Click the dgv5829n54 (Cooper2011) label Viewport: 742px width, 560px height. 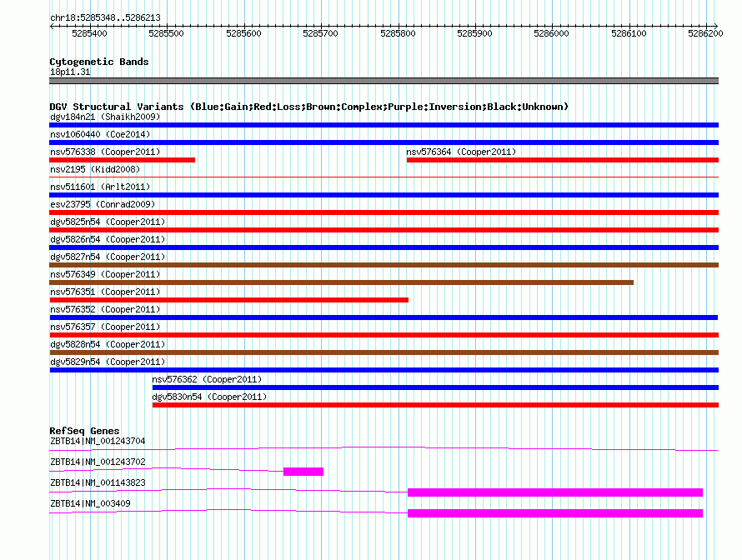point(108,362)
